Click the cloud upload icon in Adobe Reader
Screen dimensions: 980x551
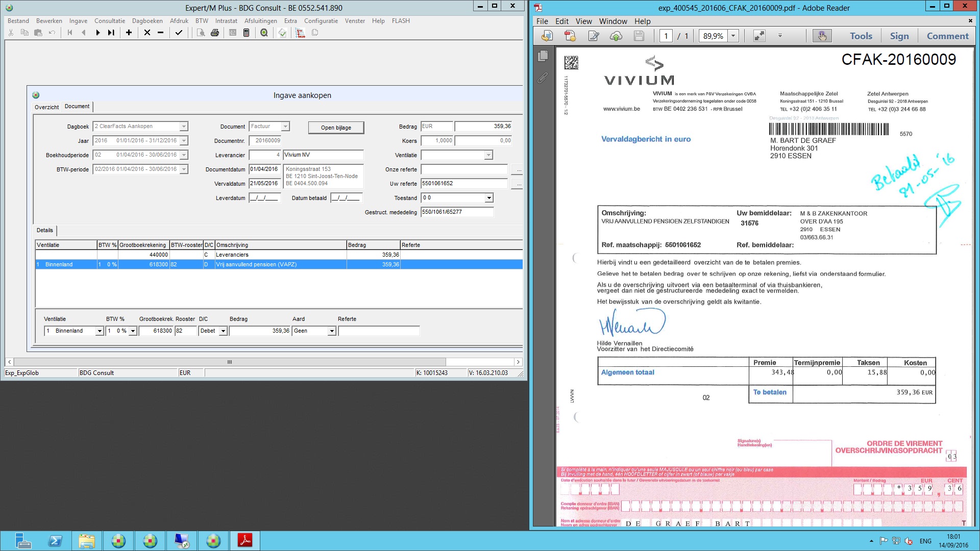point(616,36)
